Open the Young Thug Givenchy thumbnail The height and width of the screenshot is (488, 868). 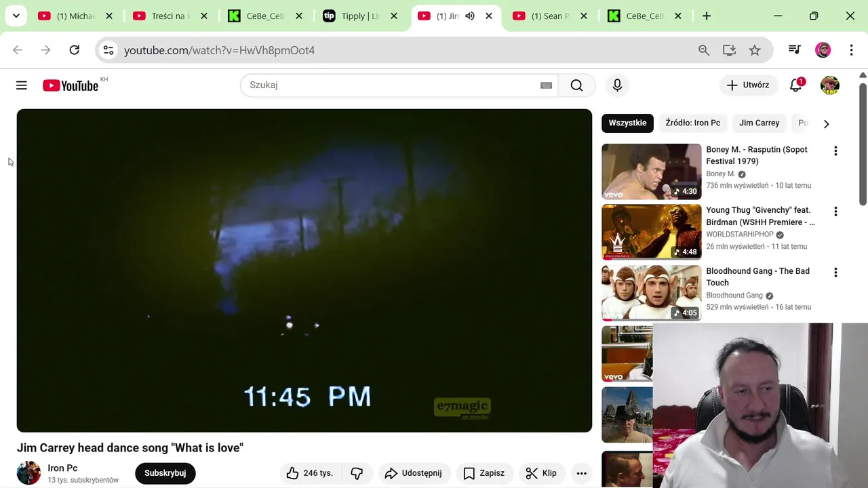point(651,232)
